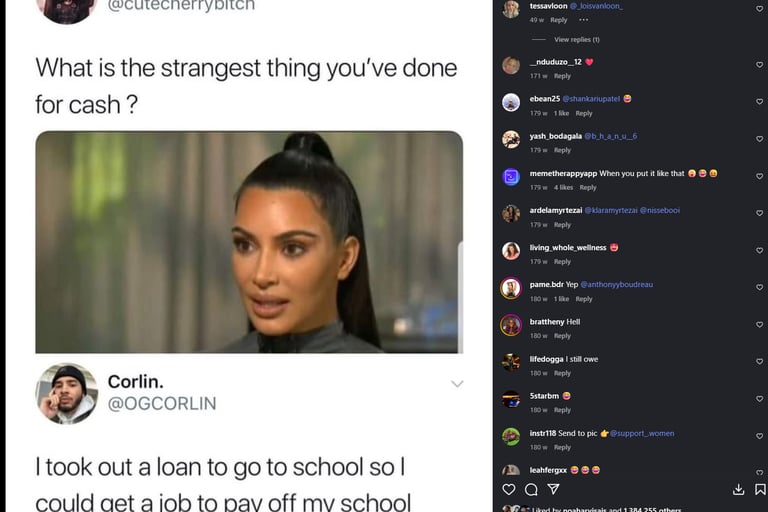Open living_whole_wellness's avatar
The width and height of the screenshot is (768, 512).
511,251
